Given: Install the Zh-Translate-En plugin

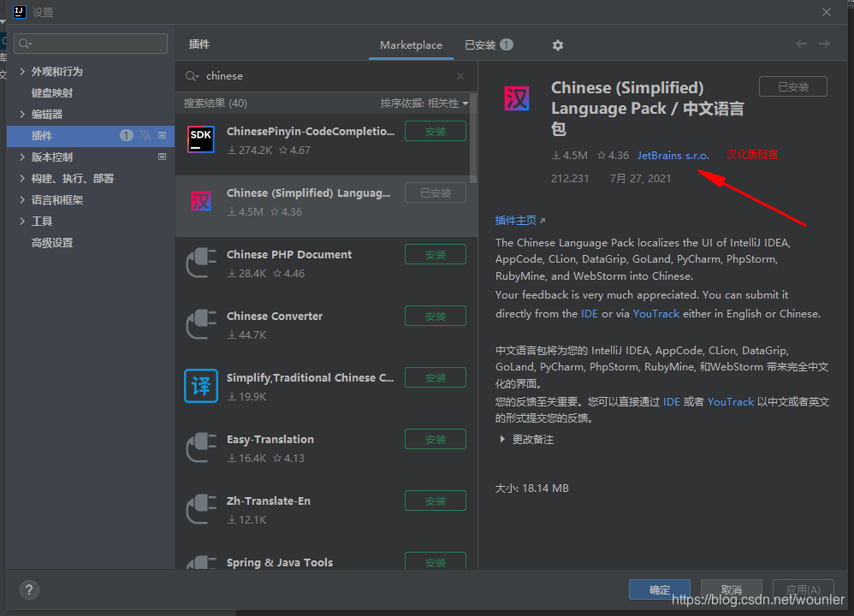Looking at the screenshot, I should tap(436, 500).
